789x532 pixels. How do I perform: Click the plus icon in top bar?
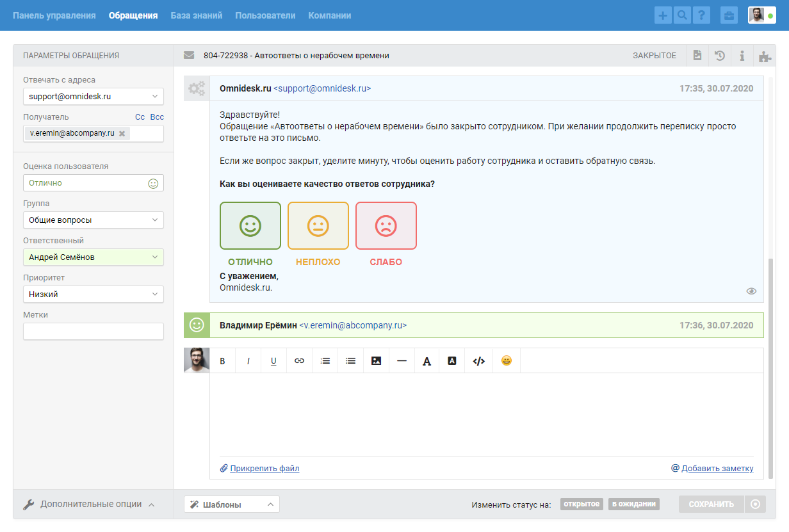click(x=663, y=15)
